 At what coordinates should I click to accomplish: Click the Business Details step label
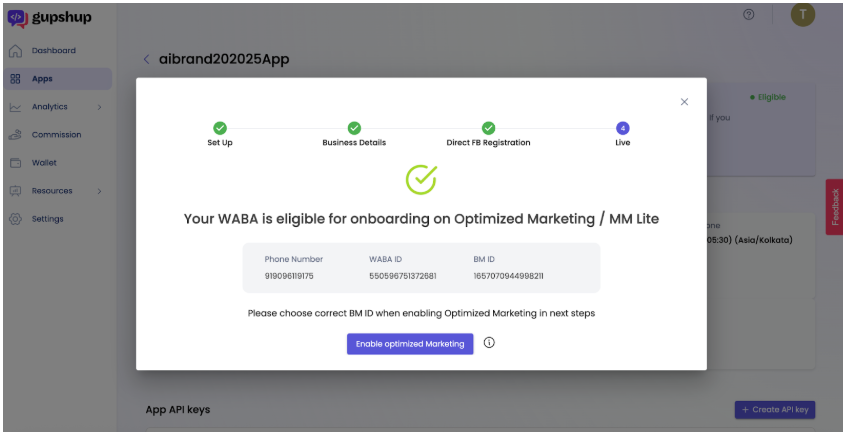(354, 142)
